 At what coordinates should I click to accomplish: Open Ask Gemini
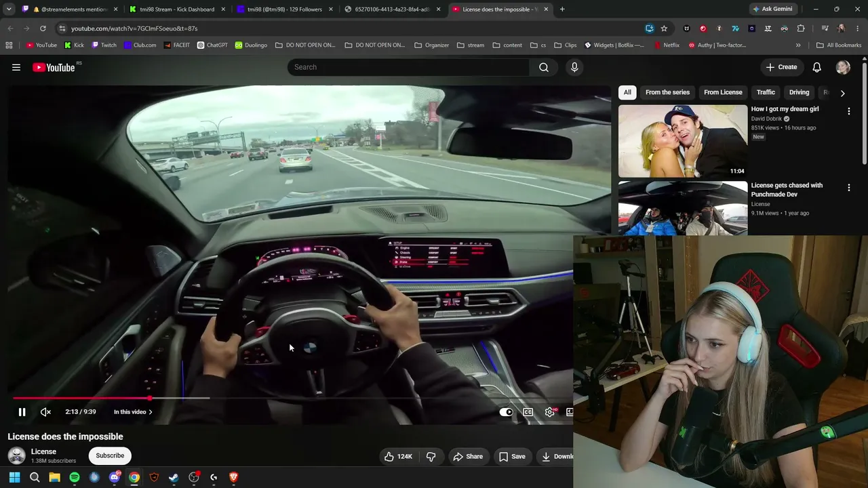(x=772, y=9)
